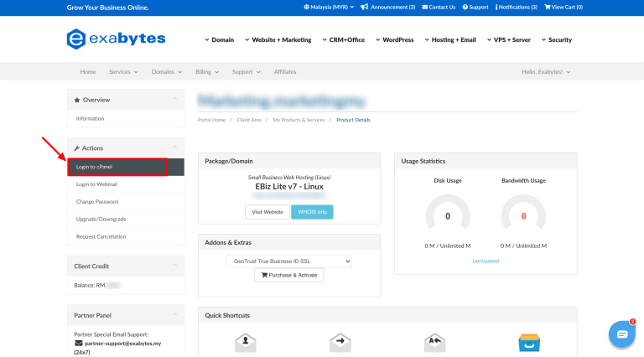644x357 pixels.
Task: Click envelope icon beside partner-support email
Action: [x=79, y=343]
